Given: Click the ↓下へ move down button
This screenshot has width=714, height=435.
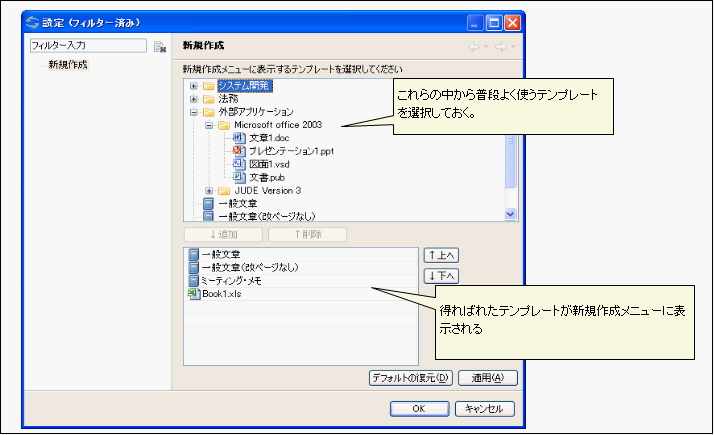Looking at the screenshot, I should [441, 276].
